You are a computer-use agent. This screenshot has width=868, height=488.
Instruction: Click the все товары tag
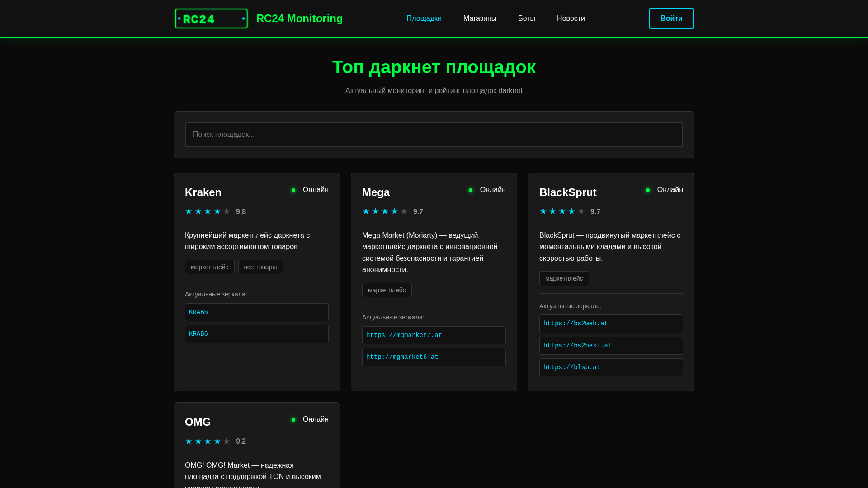point(260,267)
